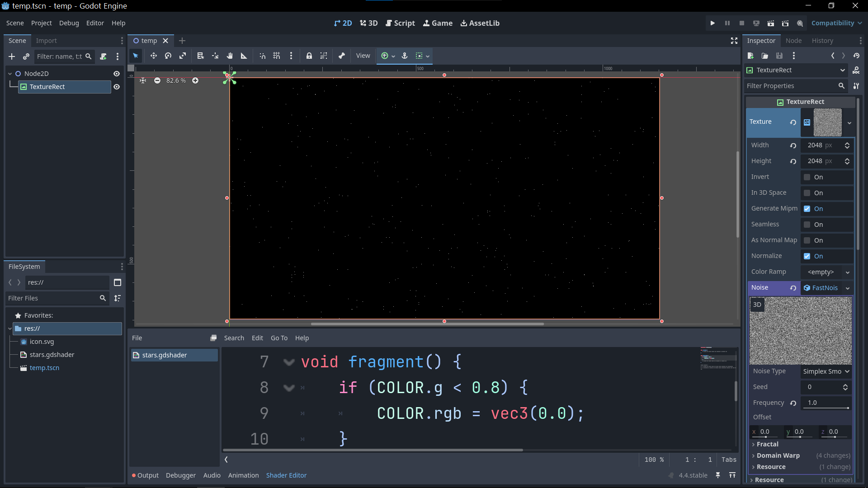Switch to the Node tab in the Inspector
This screenshot has width=868, height=488.
pyautogui.click(x=793, y=40)
